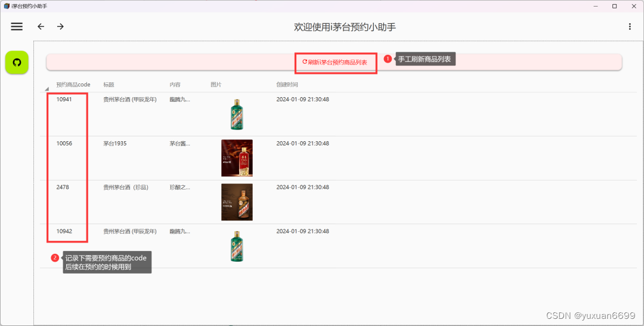Select product code 10942 cell
The width and height of the screenshot is (644, 326).
[x=64, y=231]
